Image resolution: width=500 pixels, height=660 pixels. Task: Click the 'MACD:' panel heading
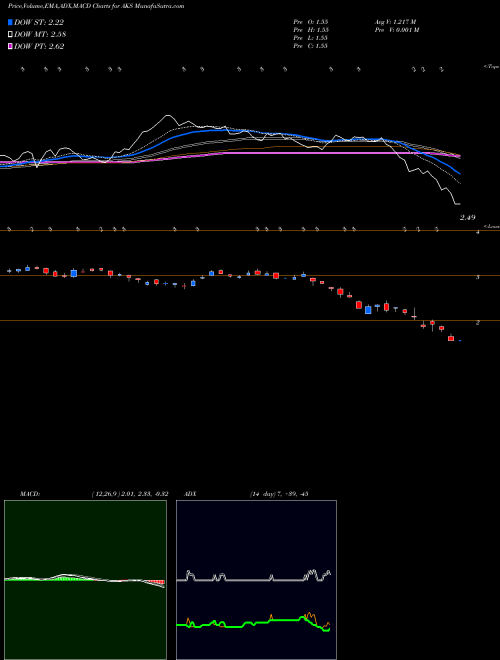29,494
